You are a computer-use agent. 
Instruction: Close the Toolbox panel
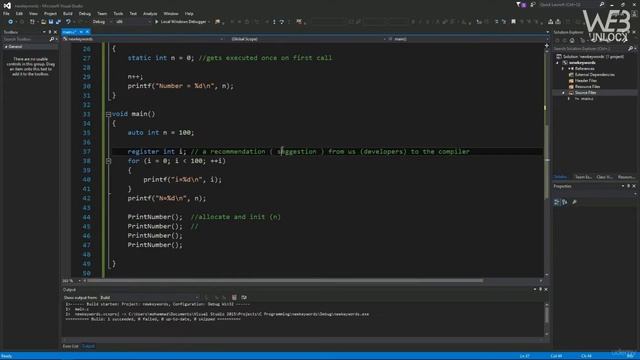(x=56, y=32)
